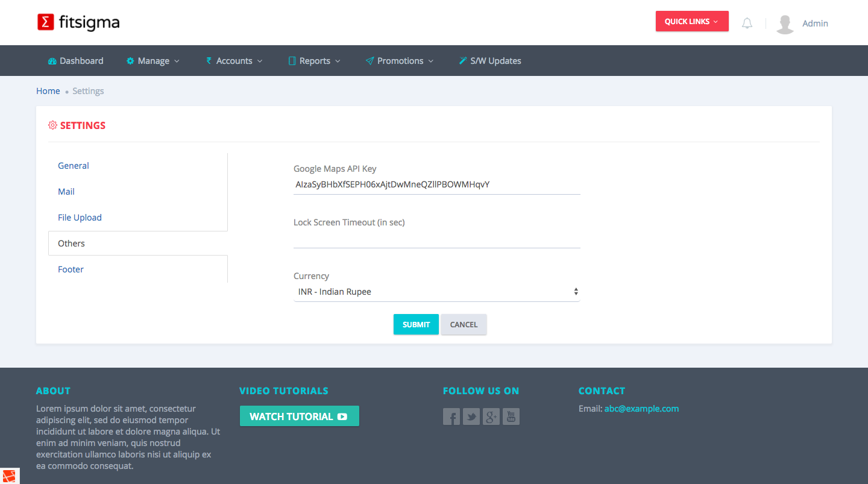
Task: Go to Dashboard in navigation bar
Action: [75, 61]
